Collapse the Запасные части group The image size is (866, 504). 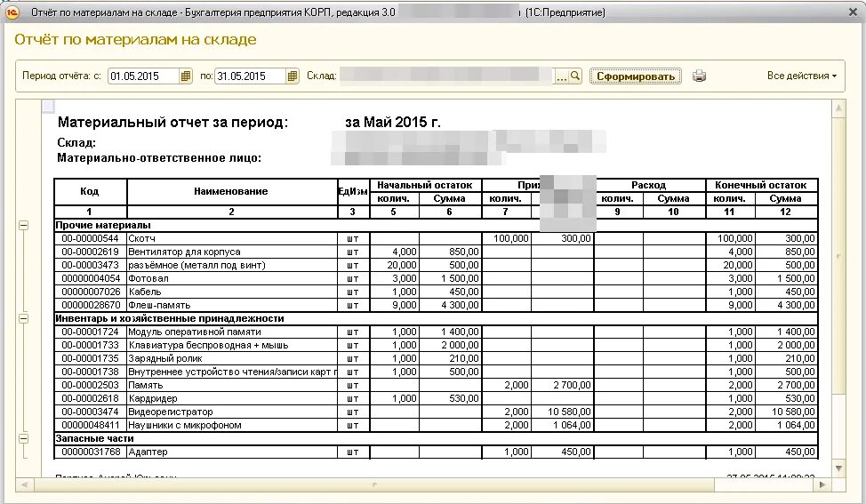tap(24, 438)
